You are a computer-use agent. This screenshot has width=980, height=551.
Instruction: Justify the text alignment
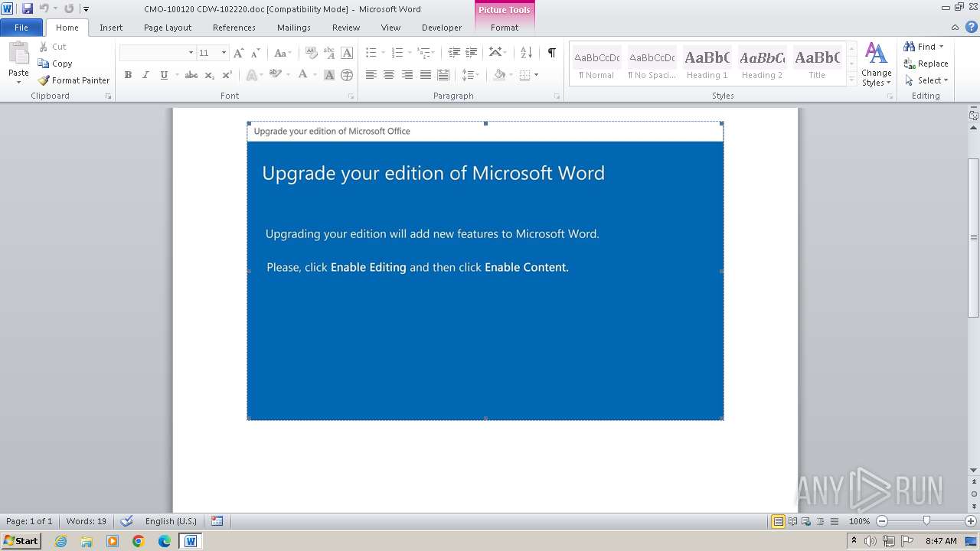pos(425,75)
